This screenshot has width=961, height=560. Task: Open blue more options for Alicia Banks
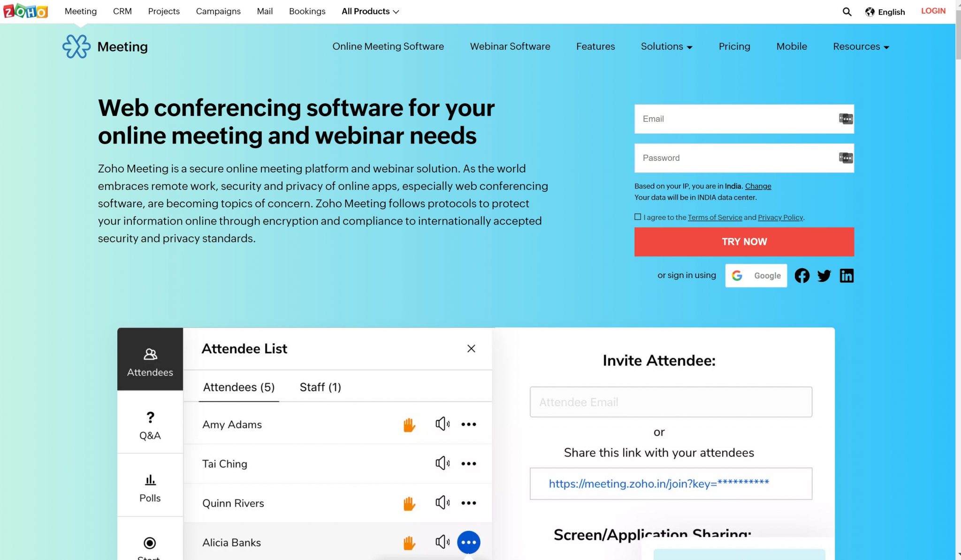point(468,542)
